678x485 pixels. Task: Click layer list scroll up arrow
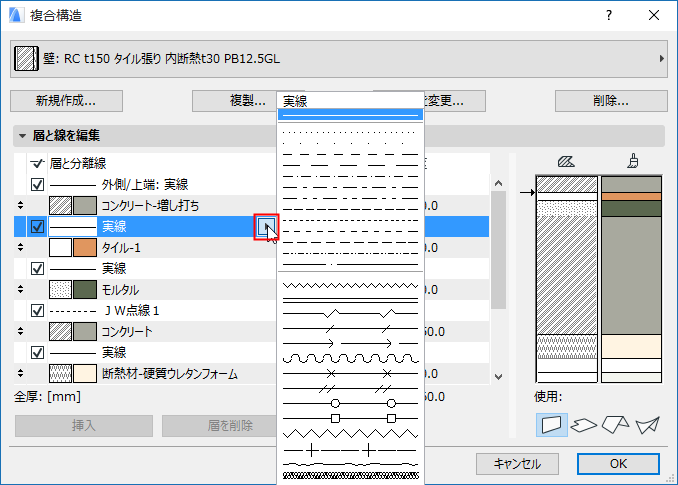point(499,183)
